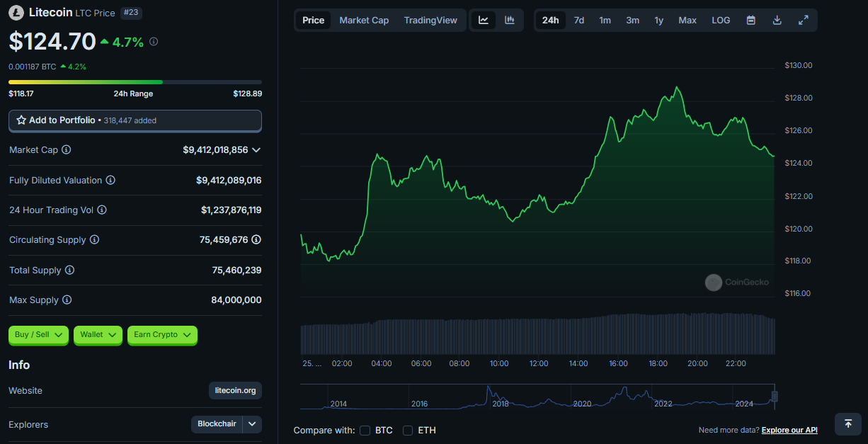
Task: Click the 75,460,239 total supply value
Action: point(237,271)
